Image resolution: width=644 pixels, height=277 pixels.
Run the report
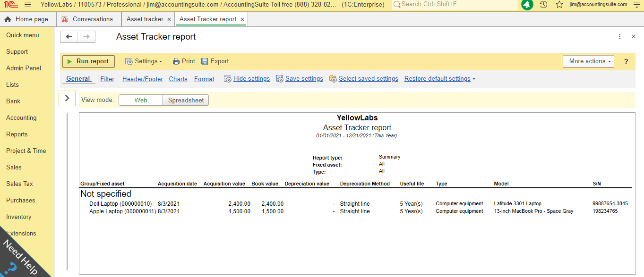(88, 61)
